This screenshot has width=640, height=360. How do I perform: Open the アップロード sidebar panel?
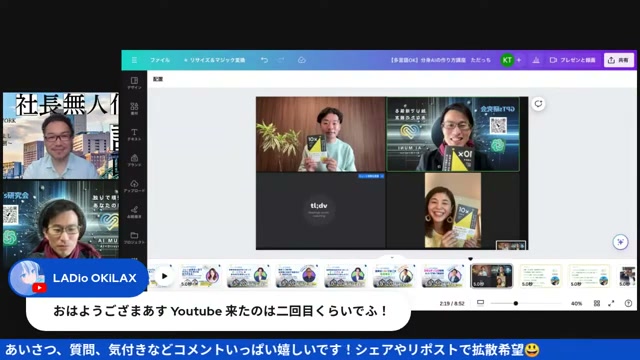[134, 186]
